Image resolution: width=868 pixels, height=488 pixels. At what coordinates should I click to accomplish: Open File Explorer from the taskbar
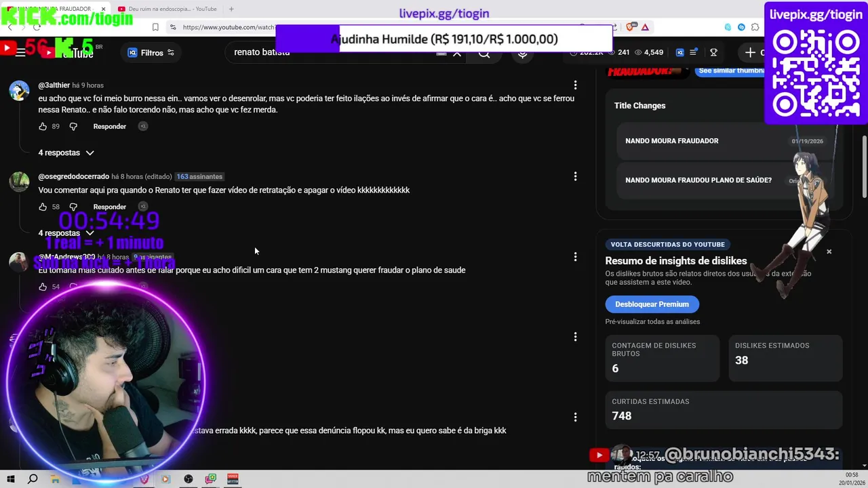tap(55, 479)
